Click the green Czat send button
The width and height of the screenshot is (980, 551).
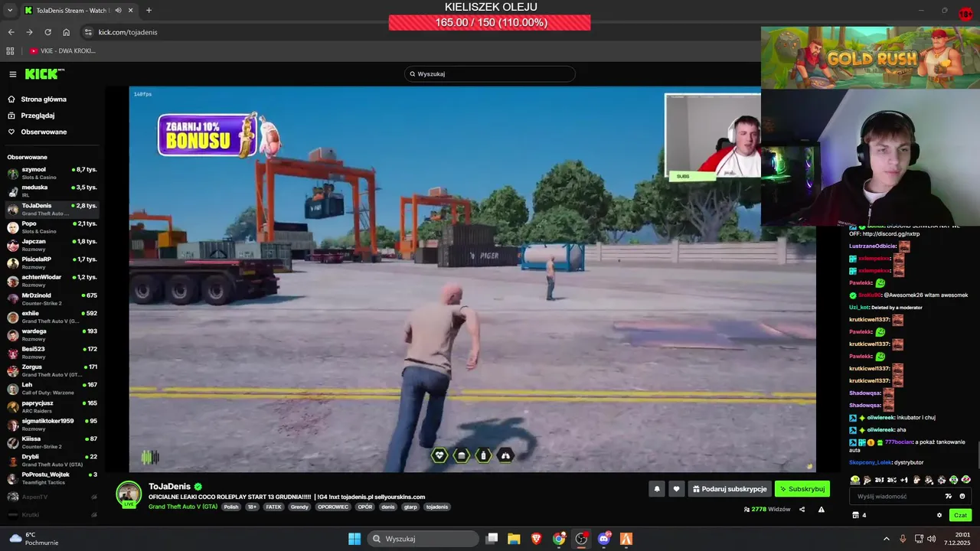[x=960, y=515]
